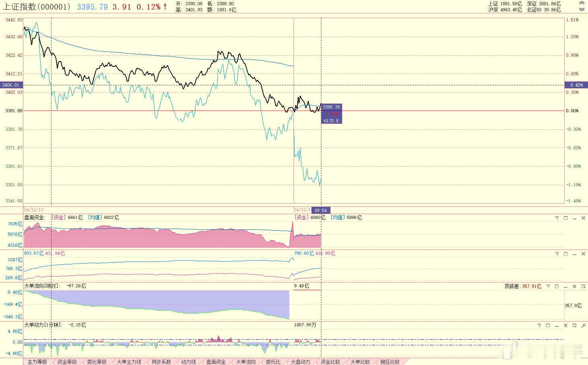
Task: Click the 1887.99万 value in 大单动力
Action: (x=305, y=325)
